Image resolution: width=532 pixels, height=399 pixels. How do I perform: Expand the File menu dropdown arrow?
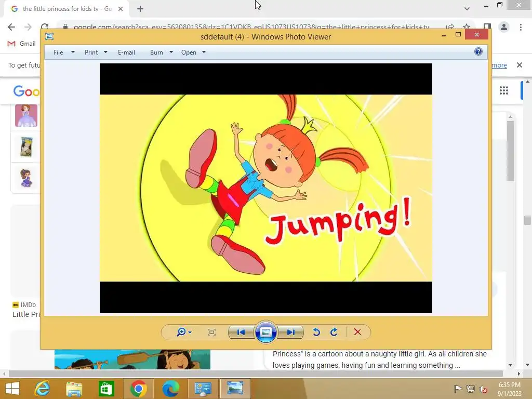(73, 52)
